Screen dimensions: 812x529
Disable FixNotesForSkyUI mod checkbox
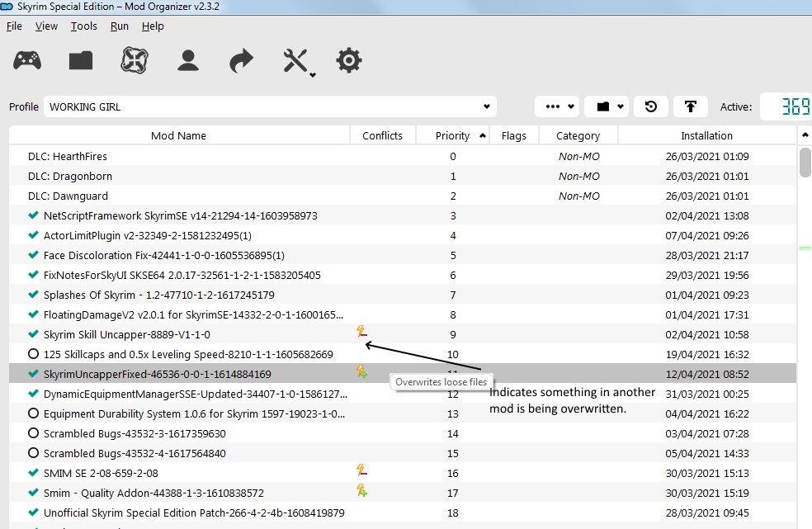34,275
